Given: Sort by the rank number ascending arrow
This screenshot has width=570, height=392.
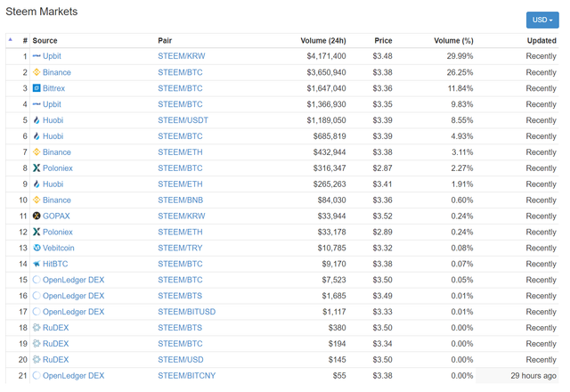Looking at the screenshot, I should point(10,39).
